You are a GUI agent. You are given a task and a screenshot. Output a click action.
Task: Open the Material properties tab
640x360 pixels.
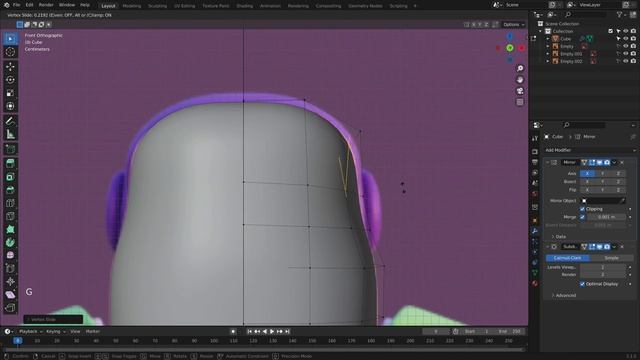click(x=535, y=283)
